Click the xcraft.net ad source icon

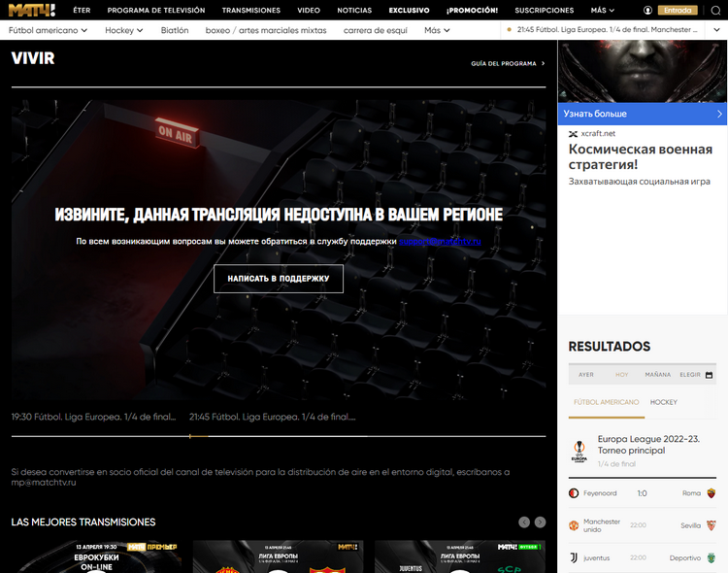573,134
